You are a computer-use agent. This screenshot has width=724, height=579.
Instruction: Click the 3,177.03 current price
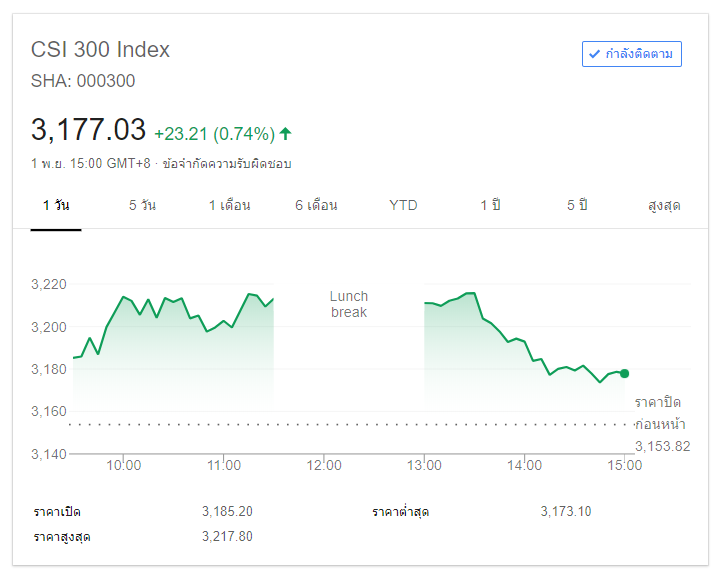(x=88, y=130)
